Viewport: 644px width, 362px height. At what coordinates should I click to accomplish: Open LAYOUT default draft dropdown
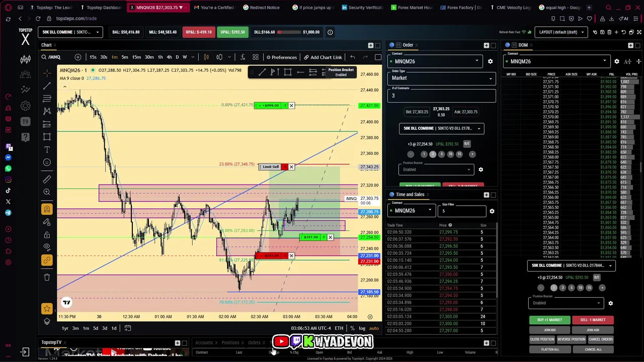tap(561, 32)
